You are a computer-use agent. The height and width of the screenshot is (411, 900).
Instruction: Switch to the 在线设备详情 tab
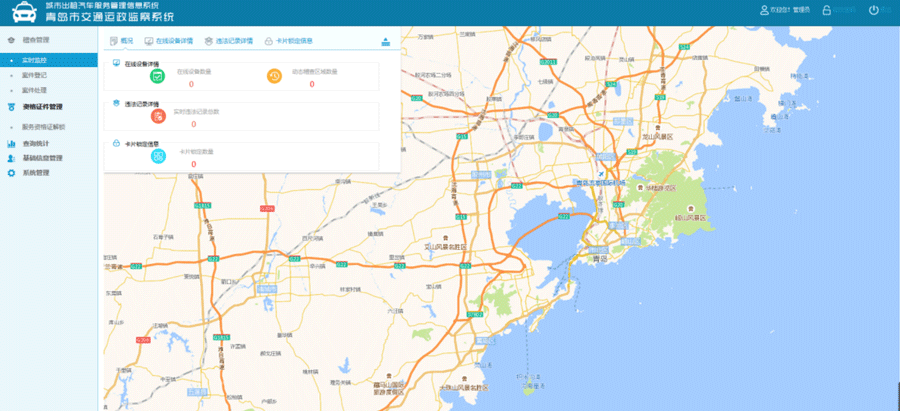pyautogui.click(x=170, y=41)
